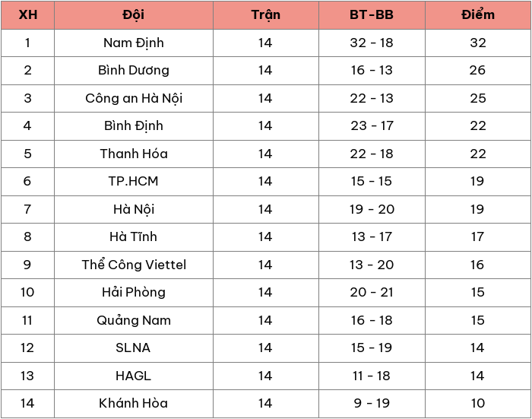Click the BT-BB column header
Image resolution: width=532 pixels, height=419 pixels.
pos(372,15)
